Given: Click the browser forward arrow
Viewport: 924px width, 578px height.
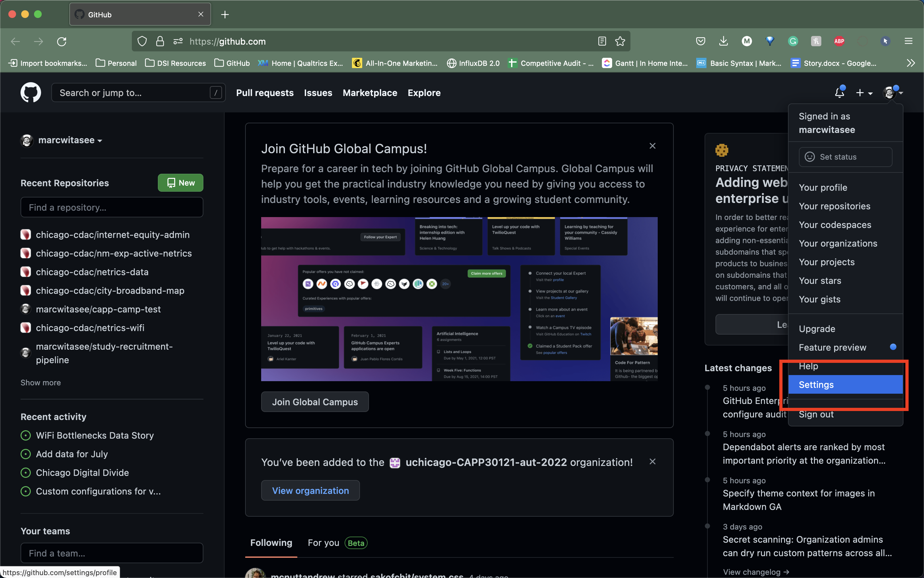Looking at the screenshot, I should point(38,41).
